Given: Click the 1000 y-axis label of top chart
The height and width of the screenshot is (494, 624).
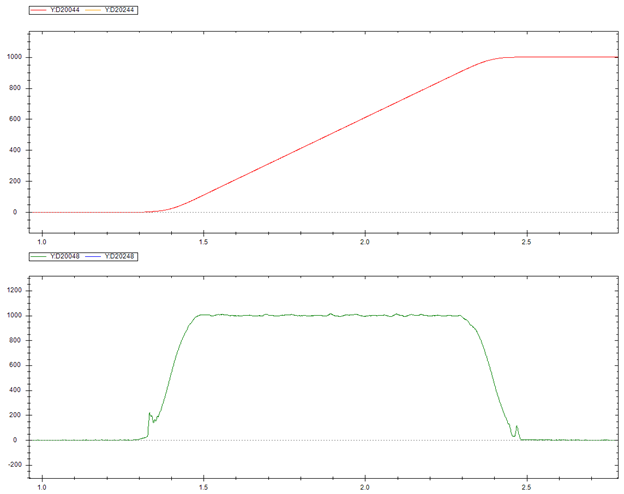Looking at the screenshot, I should click(13, 57).
